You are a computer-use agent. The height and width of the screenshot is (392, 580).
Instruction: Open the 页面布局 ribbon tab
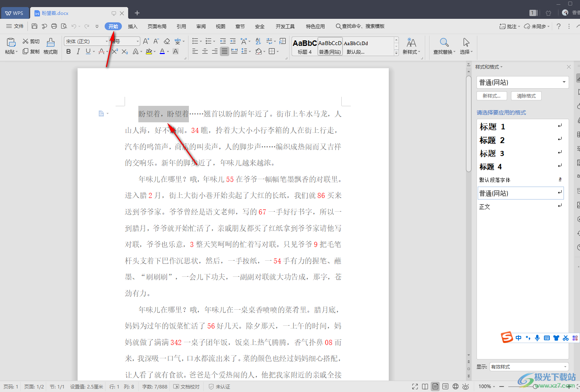[157, 26]
